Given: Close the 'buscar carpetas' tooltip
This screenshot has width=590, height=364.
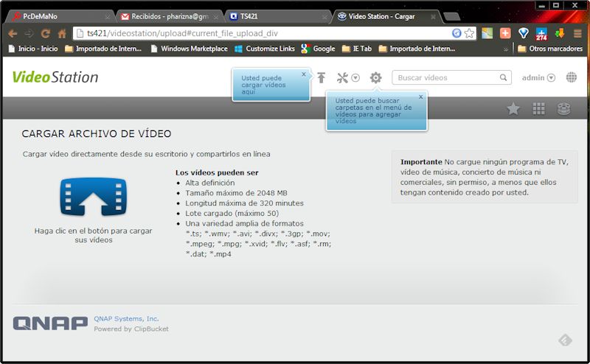Looking at the screenshot, I should point(420,97).
